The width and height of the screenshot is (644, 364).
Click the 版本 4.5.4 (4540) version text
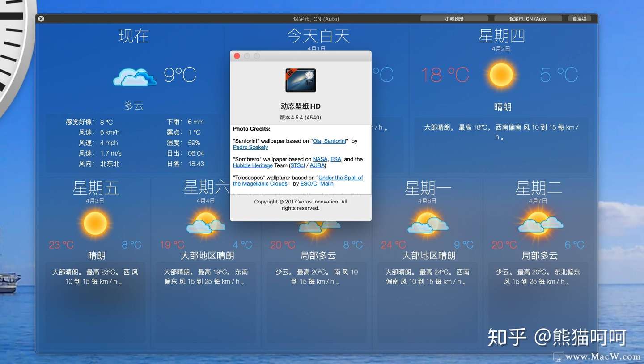(301, 117)
